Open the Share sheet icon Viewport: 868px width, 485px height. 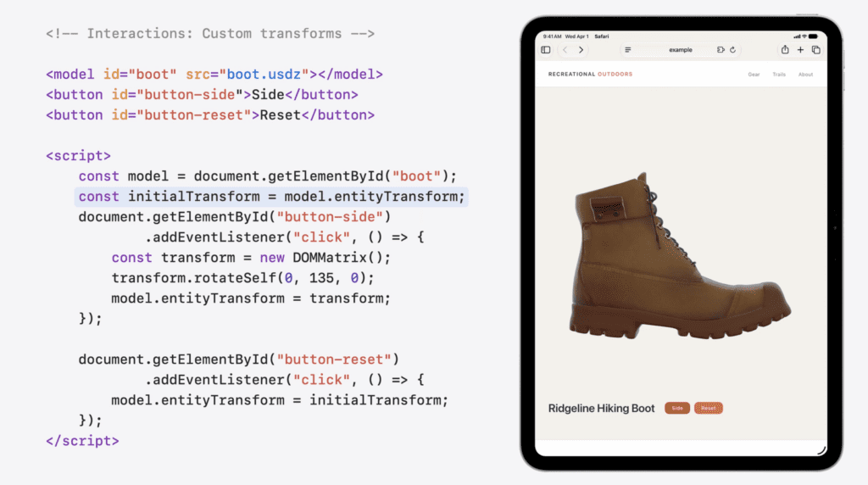(x=785, y=50)
